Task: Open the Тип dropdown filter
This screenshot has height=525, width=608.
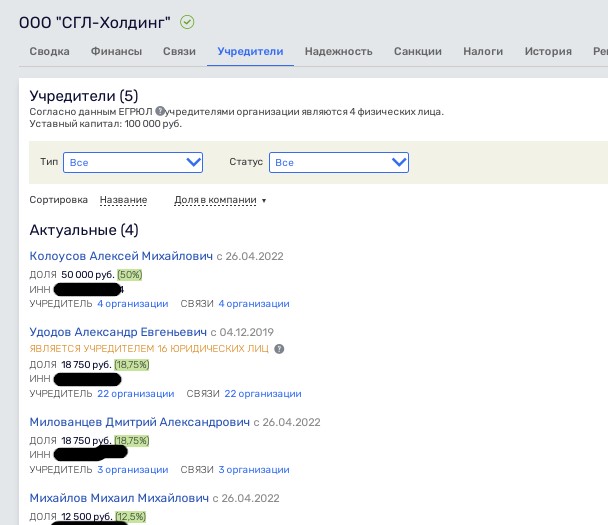Action: [133, 162]
